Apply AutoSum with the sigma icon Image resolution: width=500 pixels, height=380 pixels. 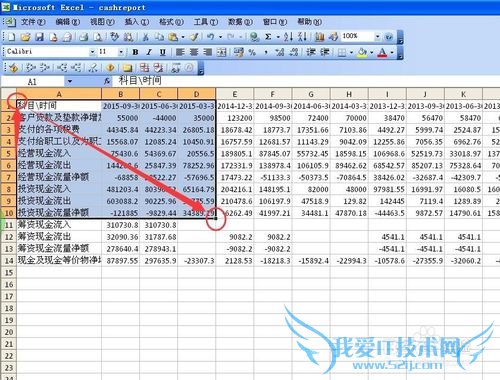click(x=268, y=37)
